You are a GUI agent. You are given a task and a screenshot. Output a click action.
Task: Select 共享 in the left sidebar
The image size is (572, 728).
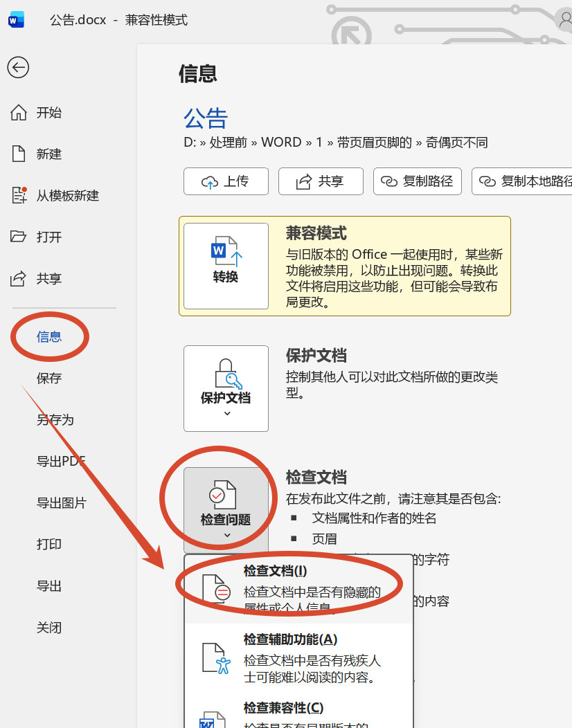pos(48,278)
